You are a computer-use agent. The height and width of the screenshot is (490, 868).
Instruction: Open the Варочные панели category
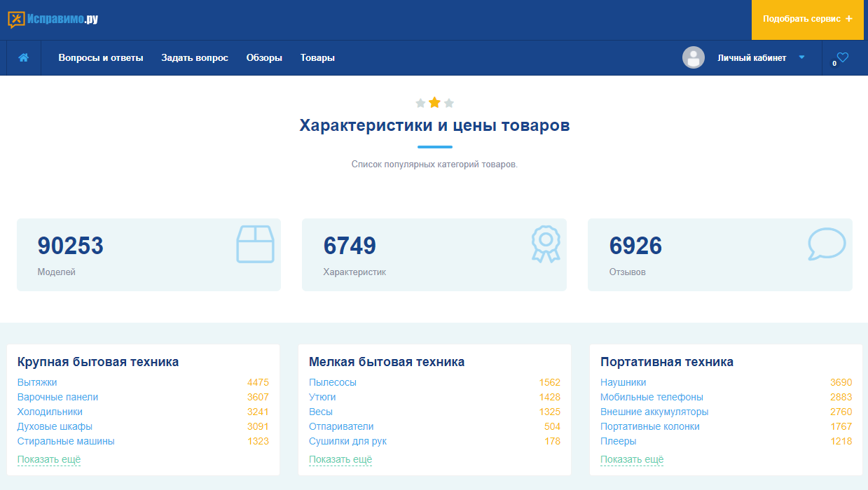[x=57, y=397]
